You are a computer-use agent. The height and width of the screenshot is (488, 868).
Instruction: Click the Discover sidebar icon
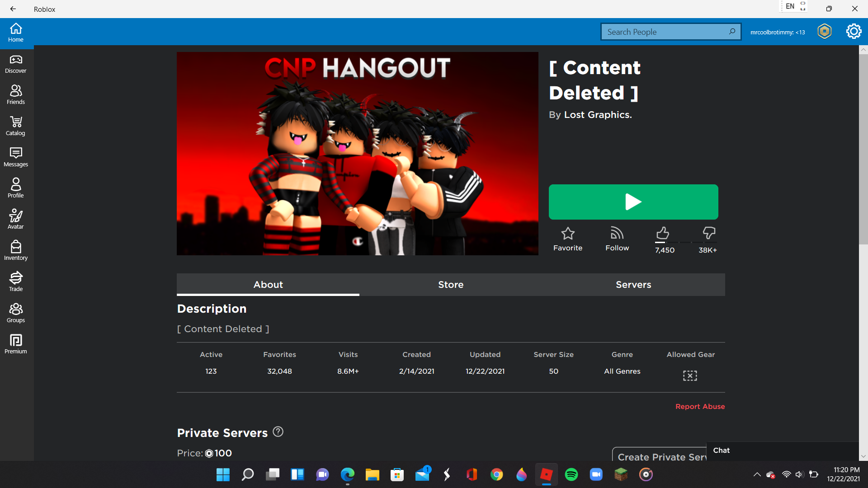tap(15, 64)
